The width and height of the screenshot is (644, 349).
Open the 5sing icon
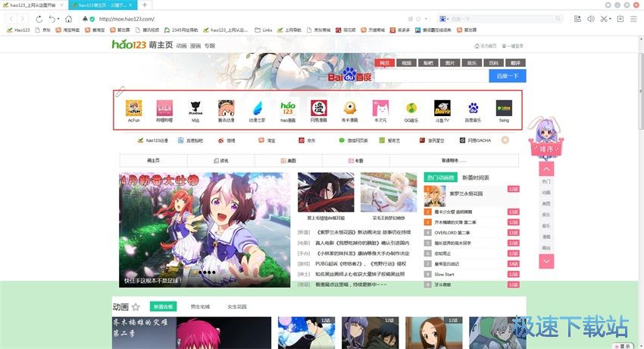(x=504, y=108)
